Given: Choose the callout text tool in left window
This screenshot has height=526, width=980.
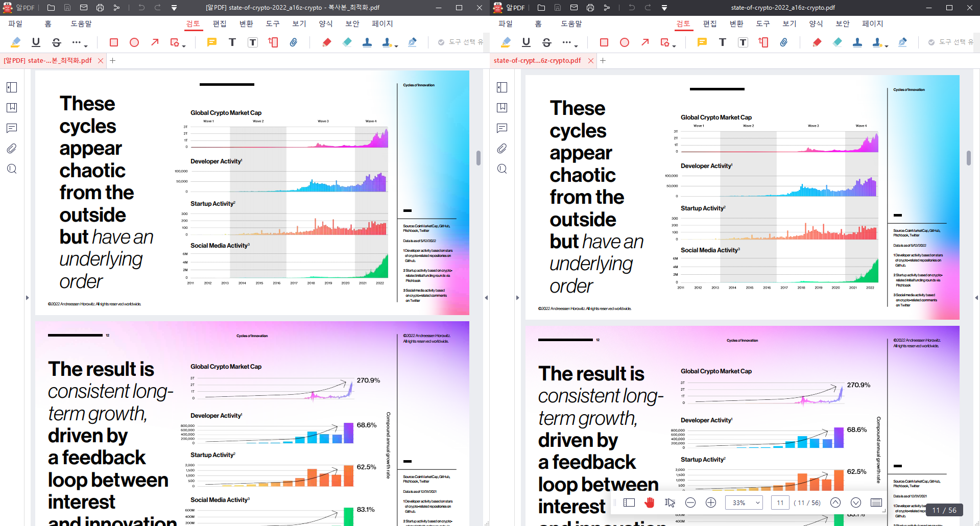Looking at the screenshot, I should [x=273, y=42].
